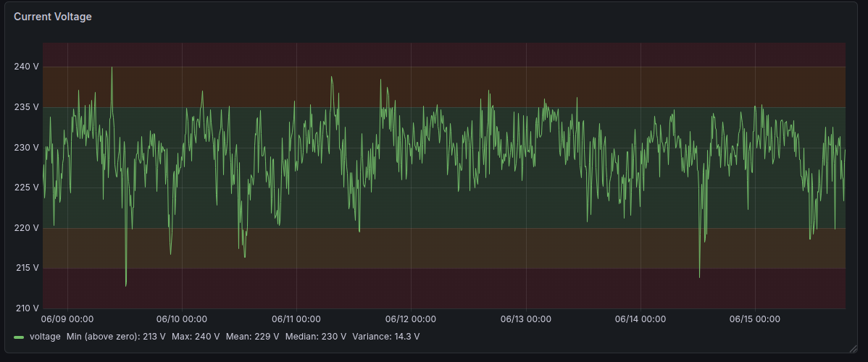Click the 240 V y-axis label
Image resolution: width=868 pixels, height=362 pixels.
[26, 67]
